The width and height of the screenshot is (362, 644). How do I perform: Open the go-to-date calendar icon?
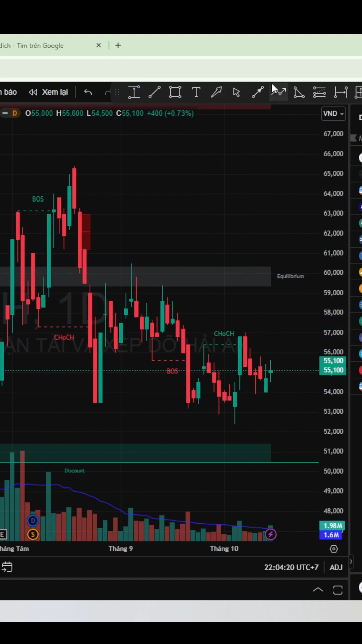[7, 567]
